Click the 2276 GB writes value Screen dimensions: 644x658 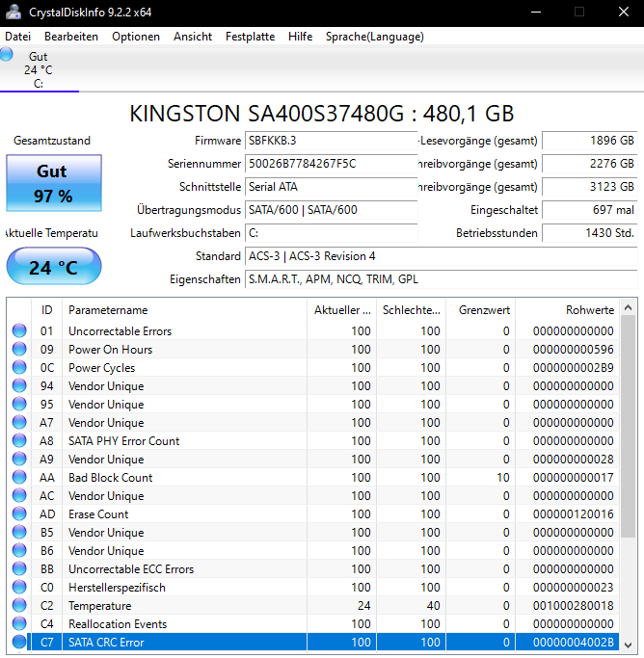(x=590, y=163)
